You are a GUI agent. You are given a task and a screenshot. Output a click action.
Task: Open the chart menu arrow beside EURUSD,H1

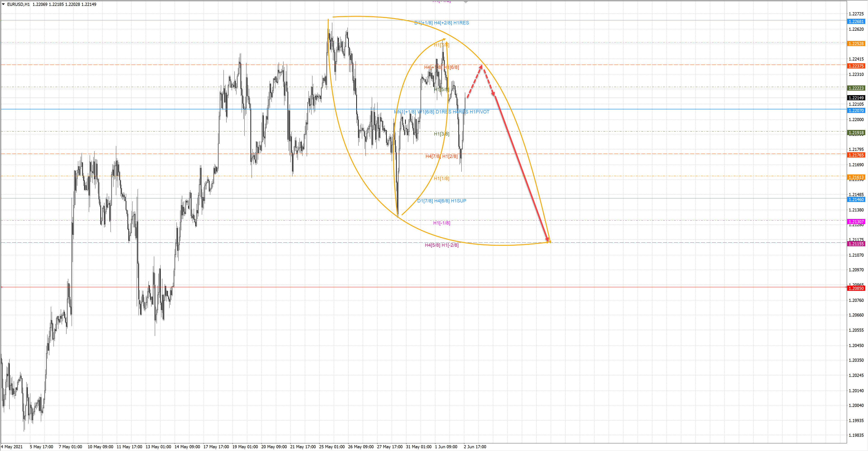3,4
